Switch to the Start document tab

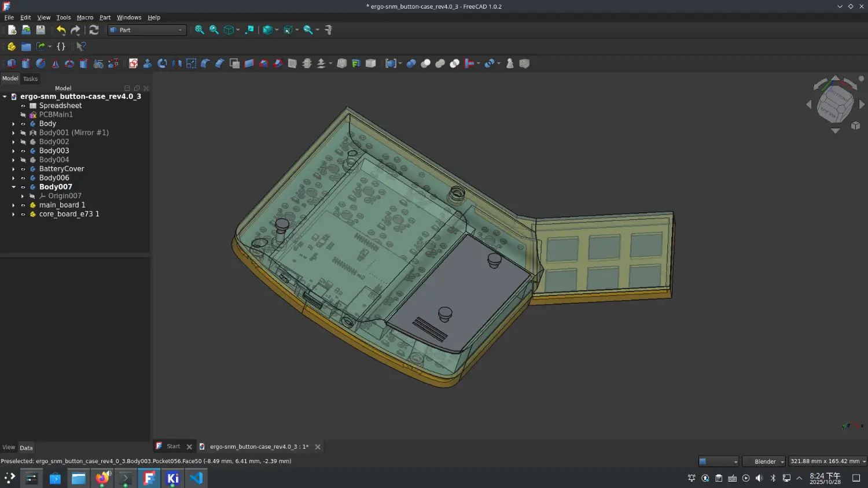click(x=173, y=446)
